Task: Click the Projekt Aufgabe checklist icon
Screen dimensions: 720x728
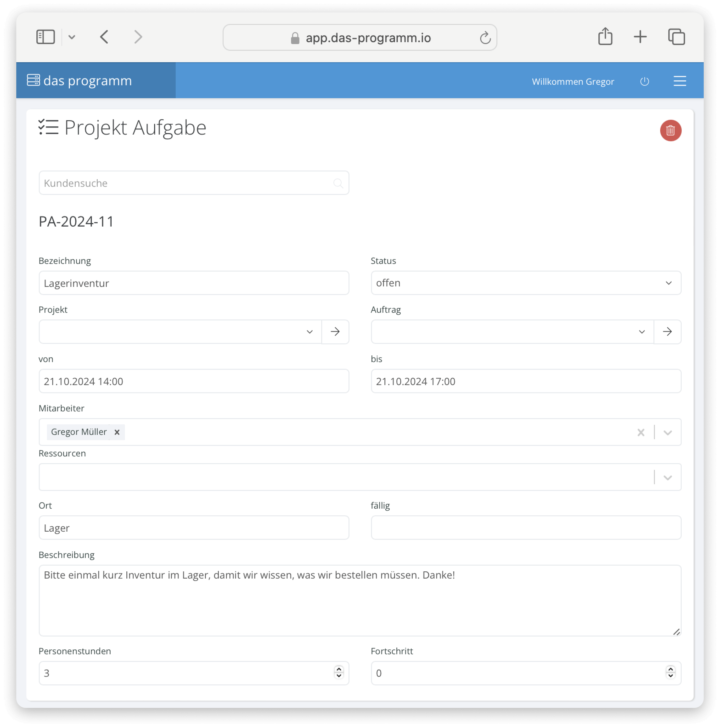Action: pyautogui.click(x=49, y=127)
